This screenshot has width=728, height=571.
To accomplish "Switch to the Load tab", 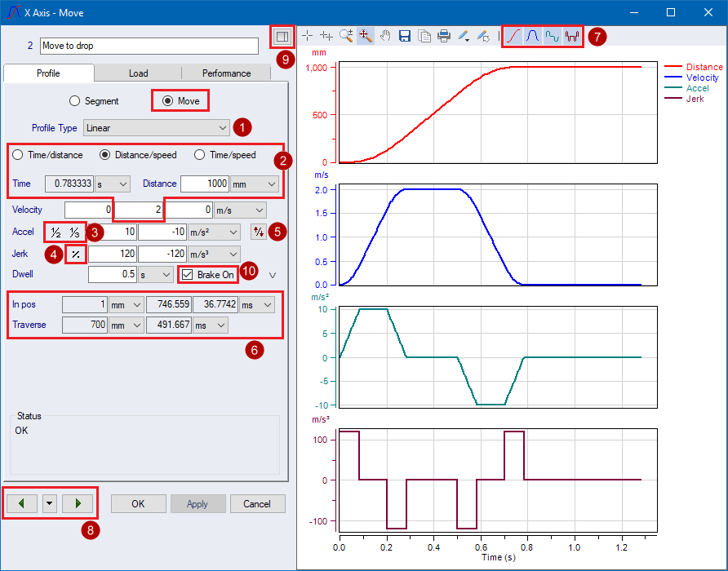I will (x=138, y=73).
